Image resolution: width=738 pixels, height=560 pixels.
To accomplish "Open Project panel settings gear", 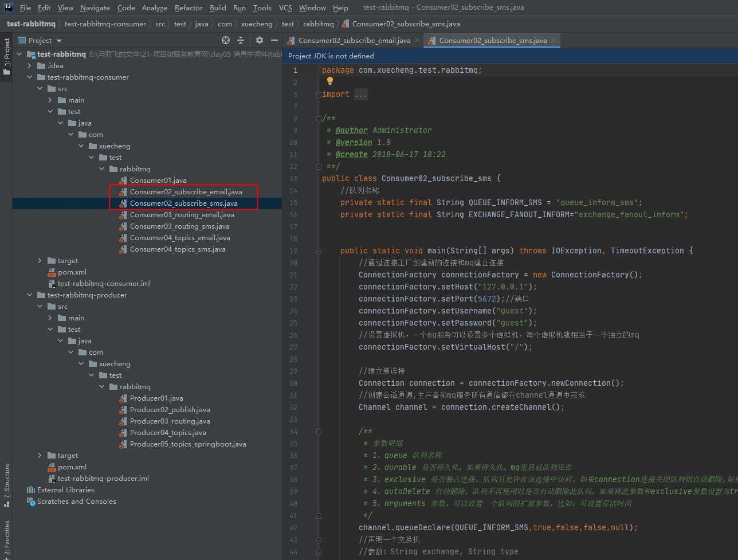I will (x=260, y=40).
